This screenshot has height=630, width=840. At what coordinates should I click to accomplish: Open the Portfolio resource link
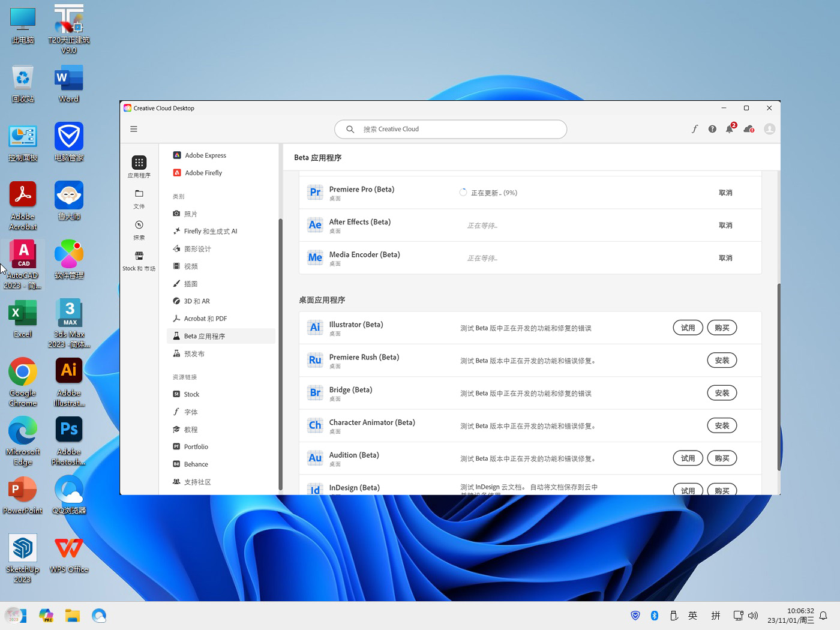click(x=190, y=446)
